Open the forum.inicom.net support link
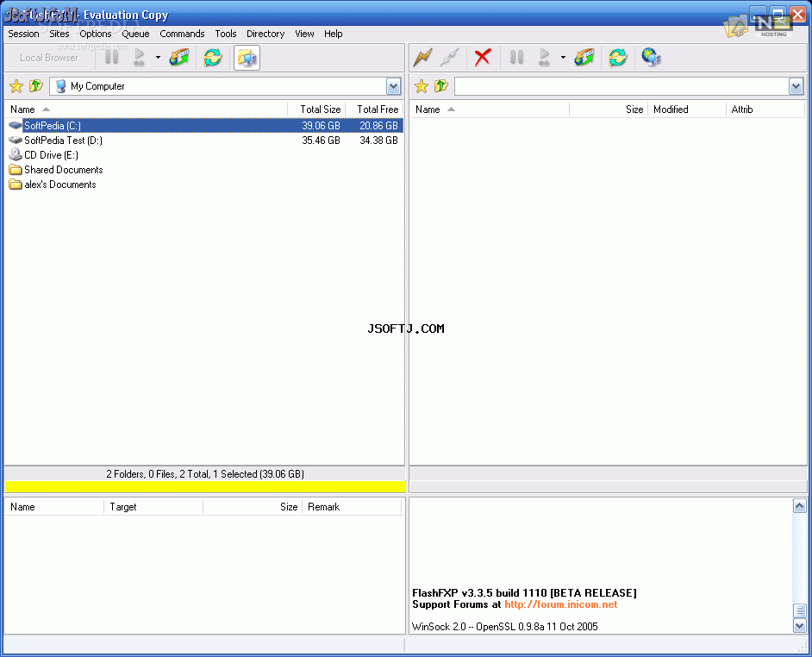The image size is (812, 657). 561,604
